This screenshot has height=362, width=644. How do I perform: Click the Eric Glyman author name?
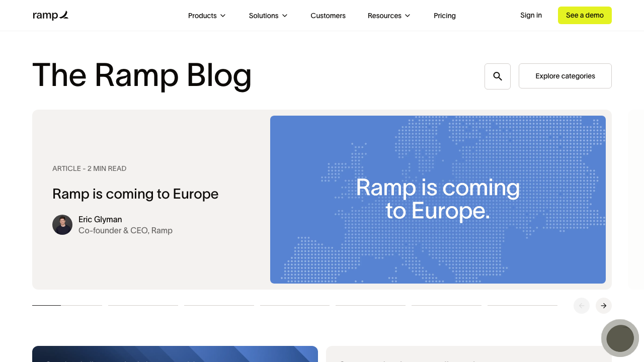coord(100,219)
